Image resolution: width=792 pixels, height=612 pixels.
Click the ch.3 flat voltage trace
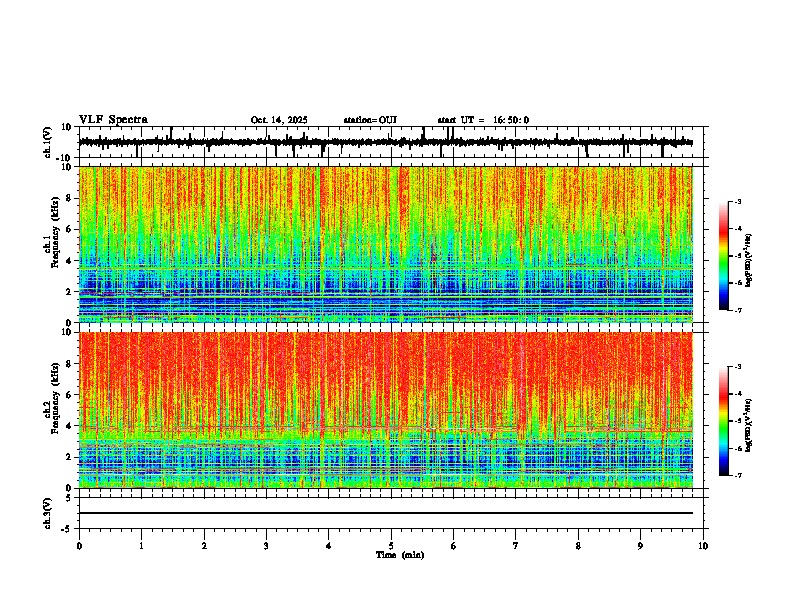(386, 513)
